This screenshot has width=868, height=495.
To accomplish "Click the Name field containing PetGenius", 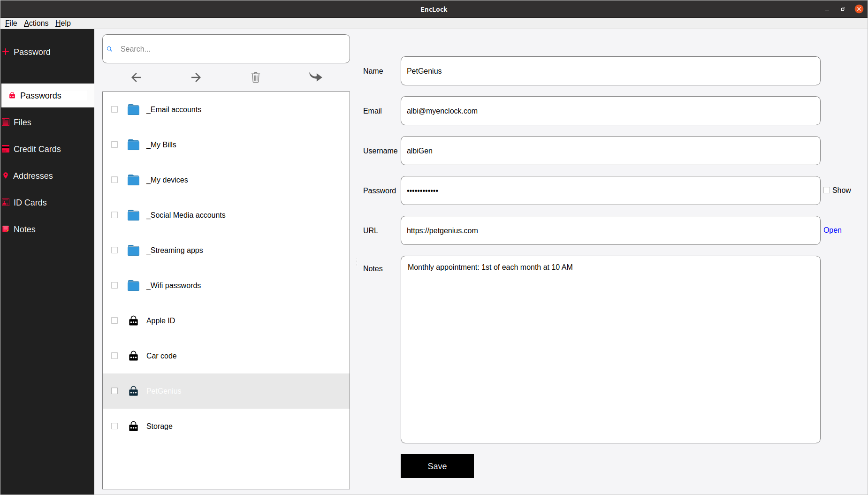I will tap(610, 71).
